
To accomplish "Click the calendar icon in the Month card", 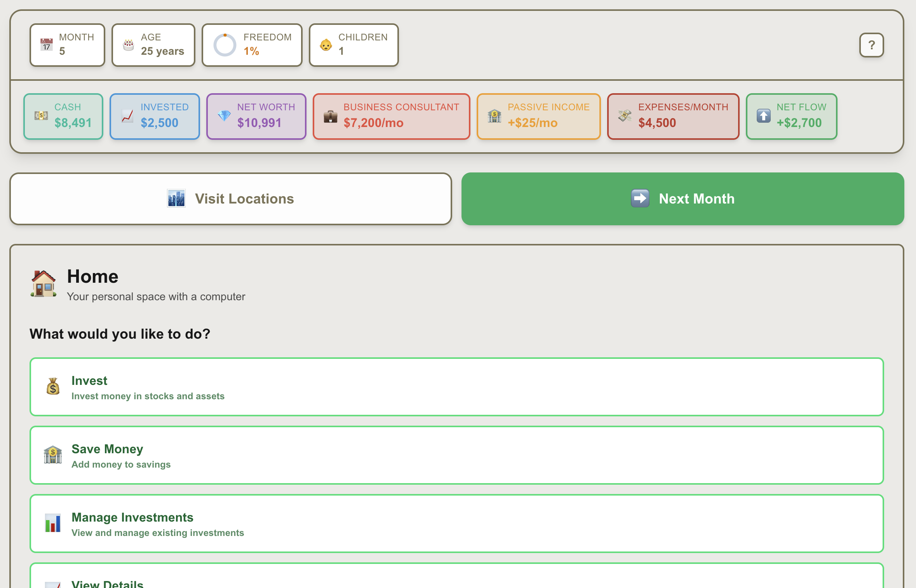I will click(x=47, y=45).
